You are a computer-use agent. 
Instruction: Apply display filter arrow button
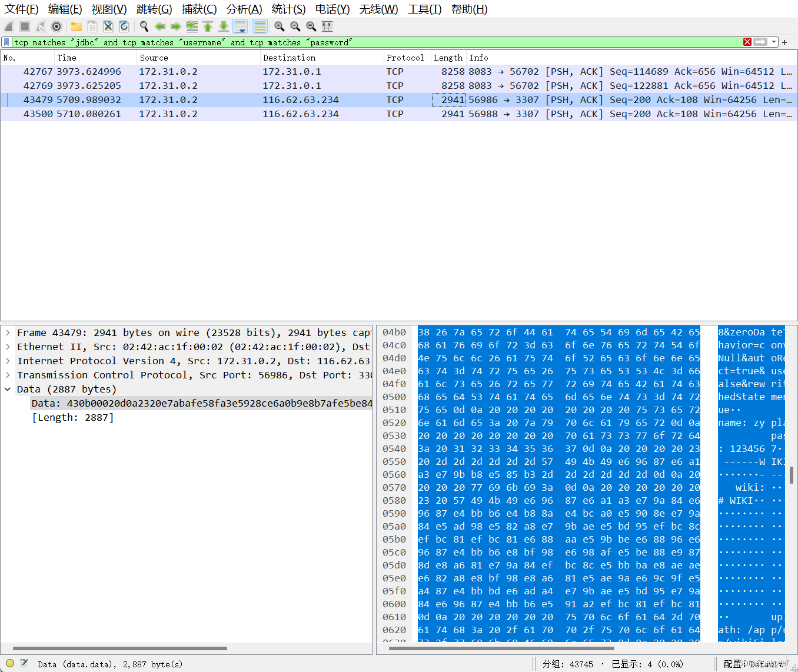tap(761, 42)
